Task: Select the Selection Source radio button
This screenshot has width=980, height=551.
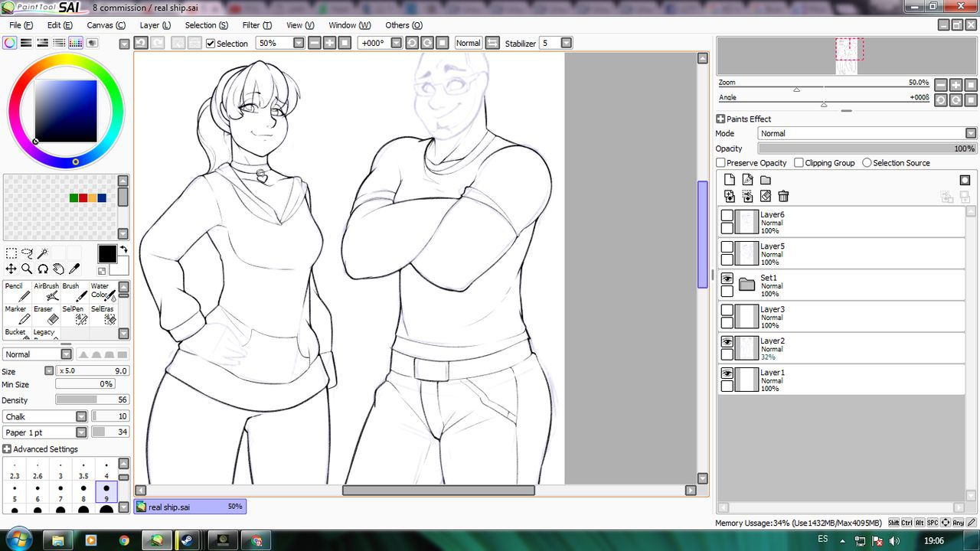Action: click(x=867, y=163)
